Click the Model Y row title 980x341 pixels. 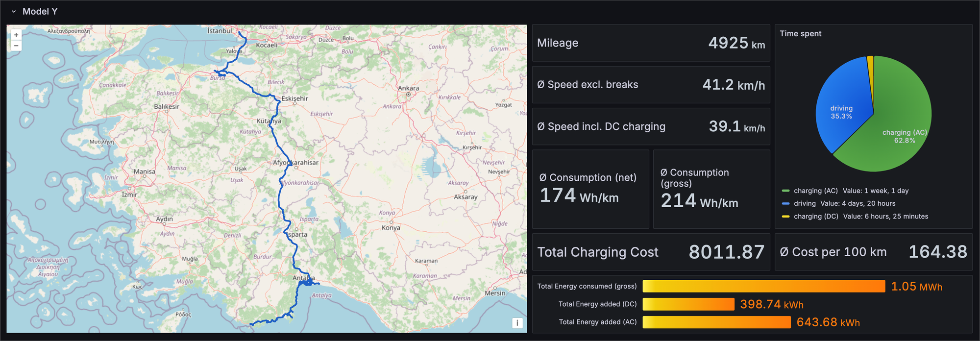pyautogui.click(x=40, y=12)
